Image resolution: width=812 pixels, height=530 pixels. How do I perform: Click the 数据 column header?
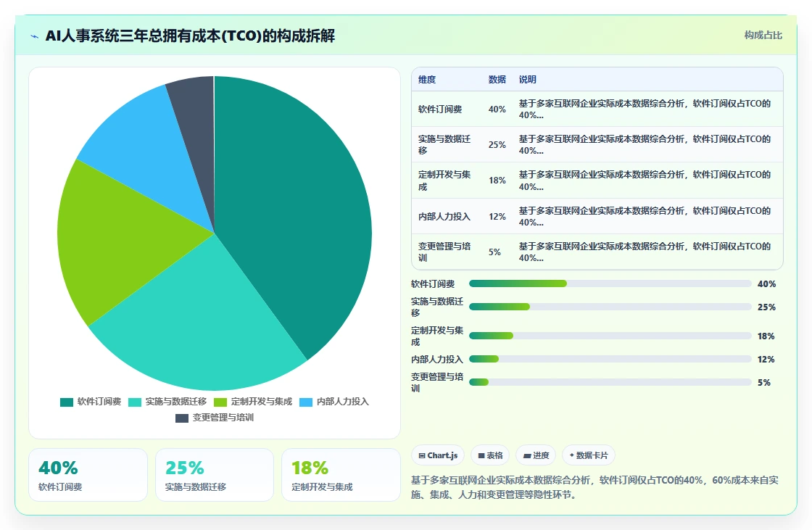point(497,79)
